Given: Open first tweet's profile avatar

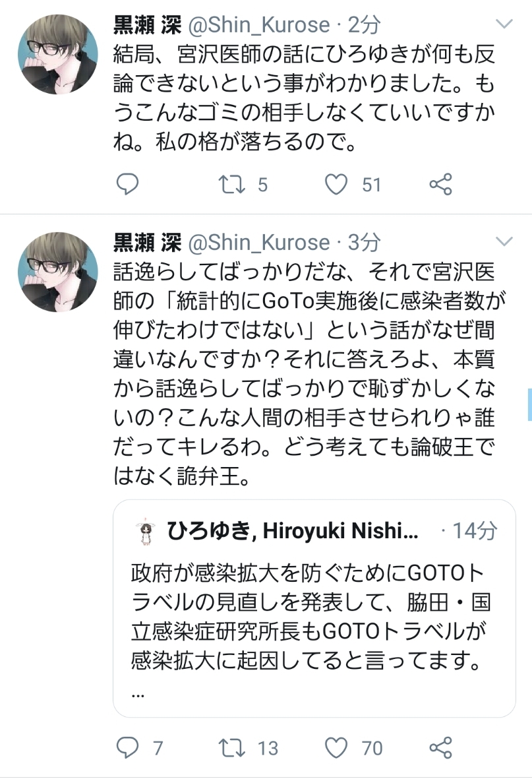Looking at the screenshot, I should pyautogui.click(x=58, y=54).
